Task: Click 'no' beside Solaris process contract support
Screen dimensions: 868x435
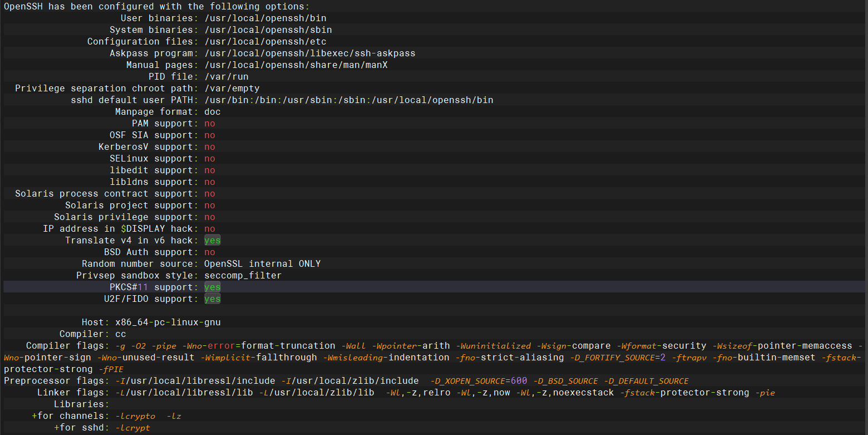Action: pos(210,194)
